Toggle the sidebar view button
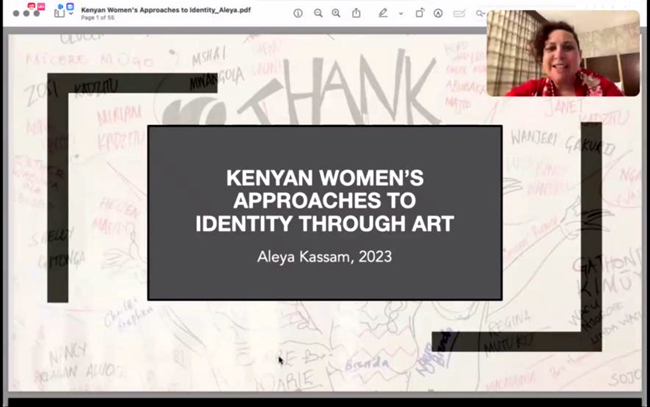This screenshot has height=407, width=650. tap(59, 12)
